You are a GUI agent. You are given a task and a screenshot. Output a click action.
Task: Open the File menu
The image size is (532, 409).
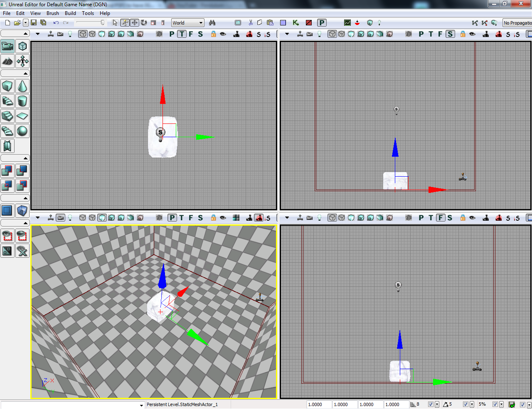(7, 13)
